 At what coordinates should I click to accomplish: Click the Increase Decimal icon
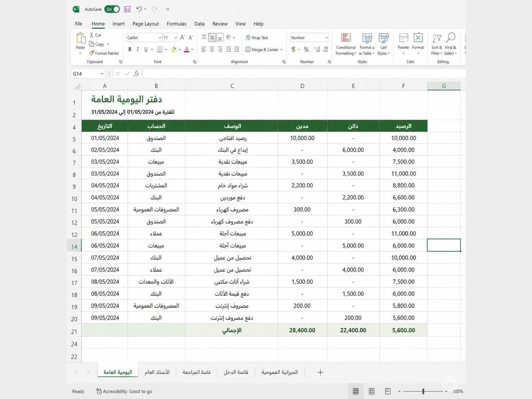317,49
